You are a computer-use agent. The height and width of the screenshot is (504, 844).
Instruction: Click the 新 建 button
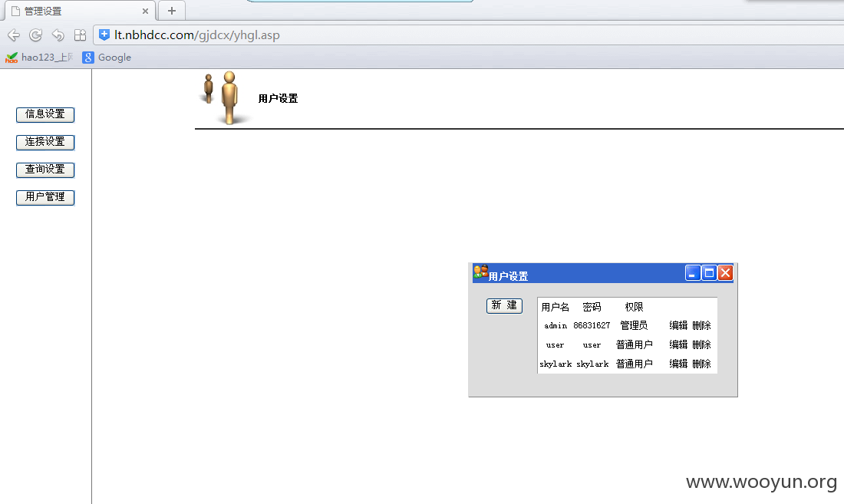click(504, 305)
